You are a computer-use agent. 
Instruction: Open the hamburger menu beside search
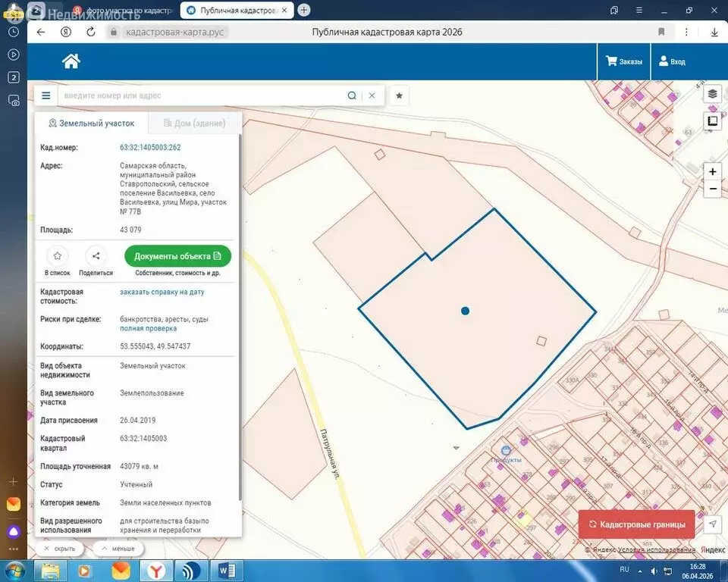46,96
